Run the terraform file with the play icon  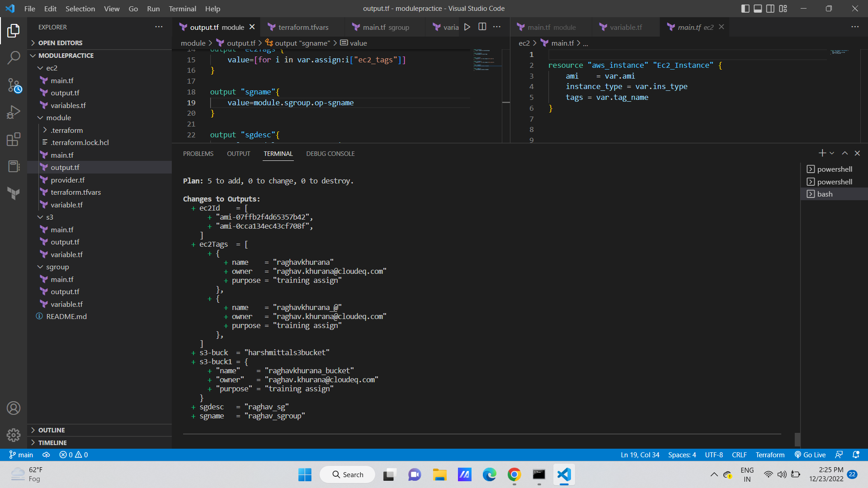pos(467,27)
